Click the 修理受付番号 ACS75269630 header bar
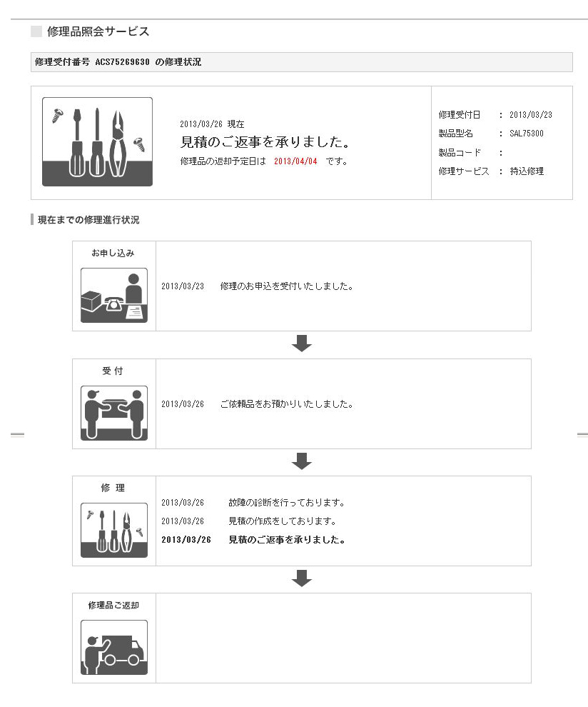This screenshot has height=707, width=588. [x=301, y=62]
